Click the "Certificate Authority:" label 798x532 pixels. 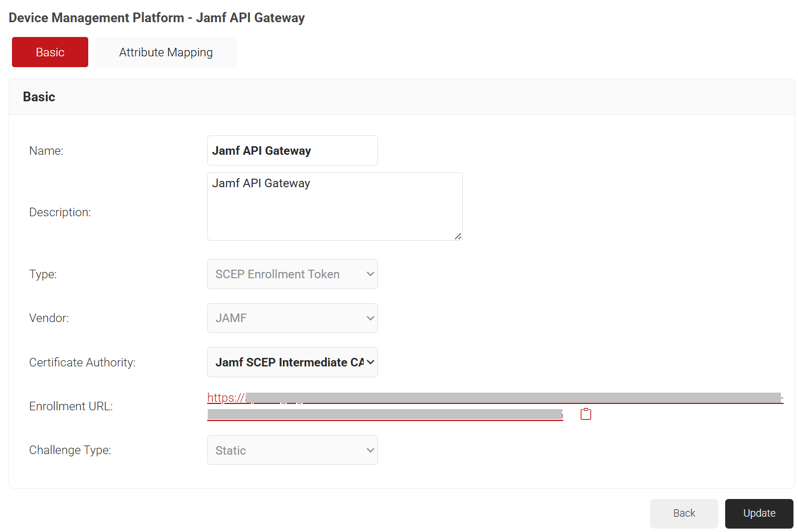(x=82, y=362)
